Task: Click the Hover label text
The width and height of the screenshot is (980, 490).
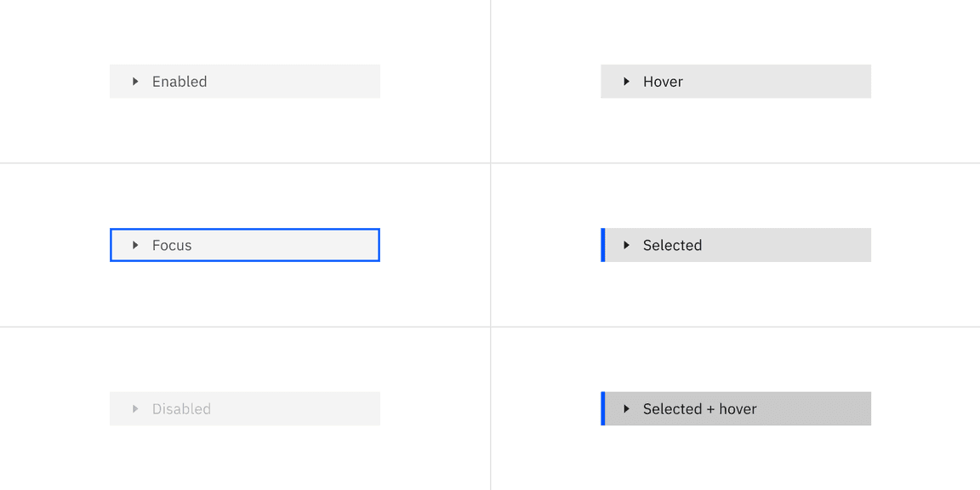Action: 663,82
